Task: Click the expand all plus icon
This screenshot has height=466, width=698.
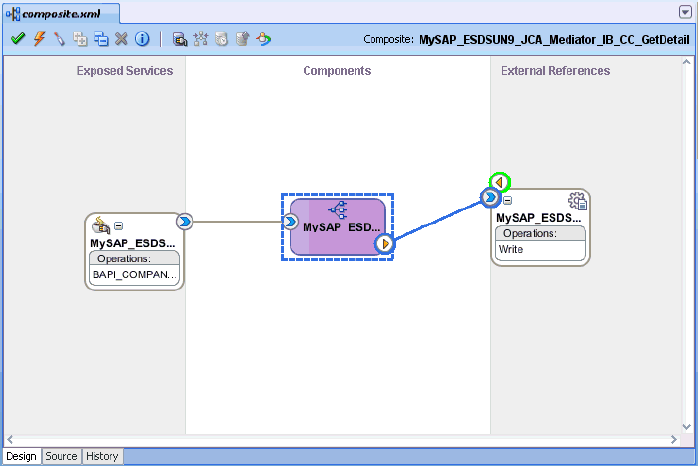Action: 80,39
